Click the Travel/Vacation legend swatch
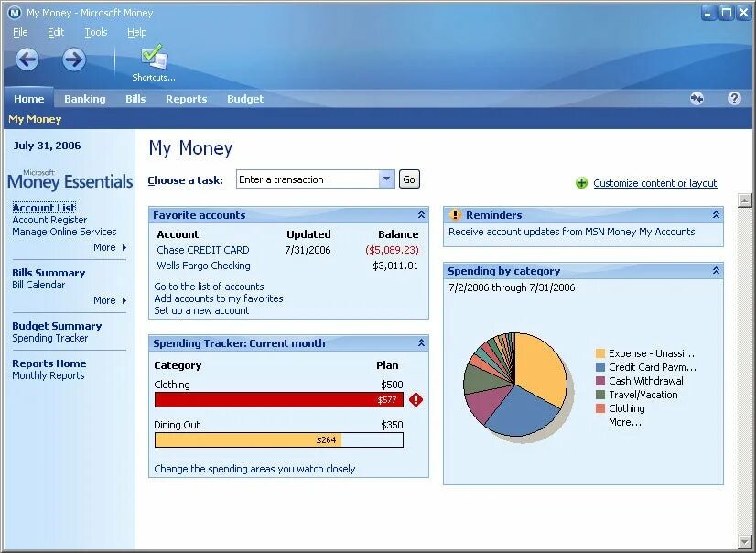Image resolution: width=756 pixels, height=553 pixels. tap(600, 395)
